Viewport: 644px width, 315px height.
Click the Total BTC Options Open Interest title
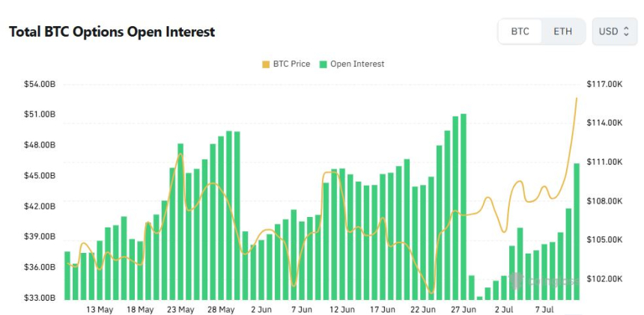coord(112,32)
